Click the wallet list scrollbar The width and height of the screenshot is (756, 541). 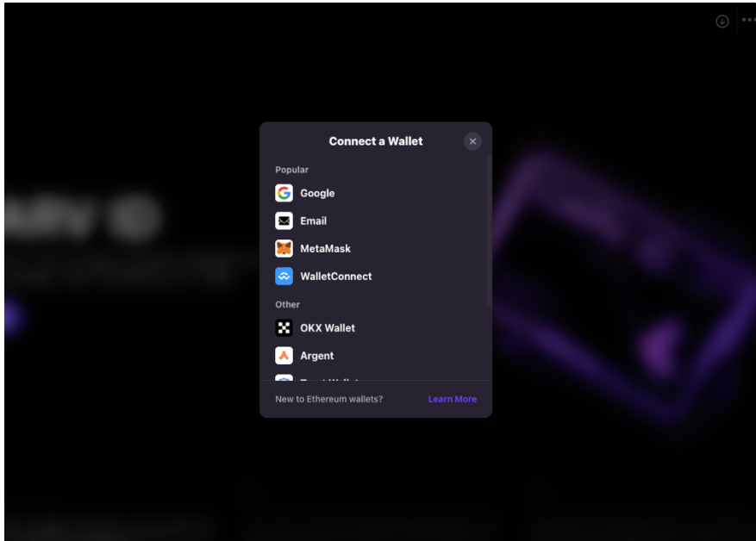pyautogui.click(x=488, y=233)
